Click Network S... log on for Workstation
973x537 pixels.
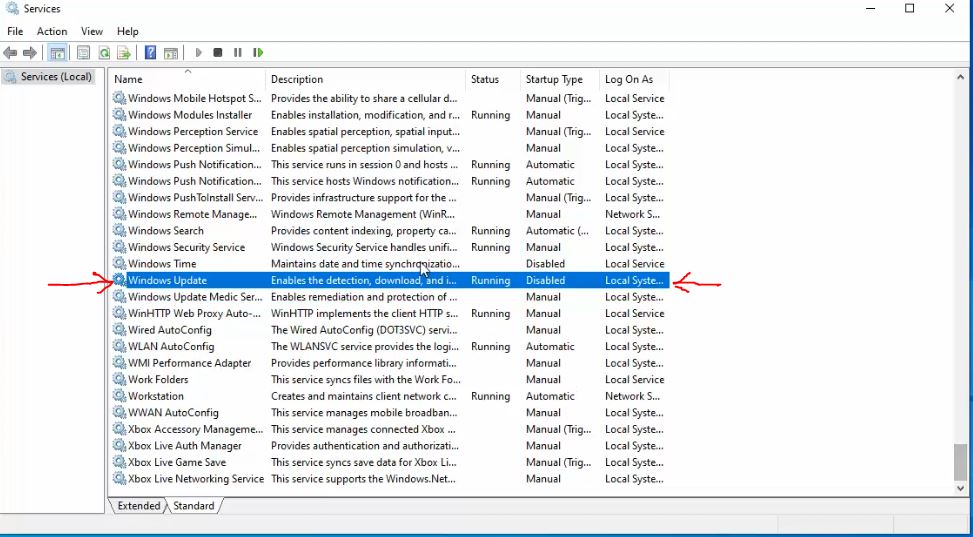(632, 396)
